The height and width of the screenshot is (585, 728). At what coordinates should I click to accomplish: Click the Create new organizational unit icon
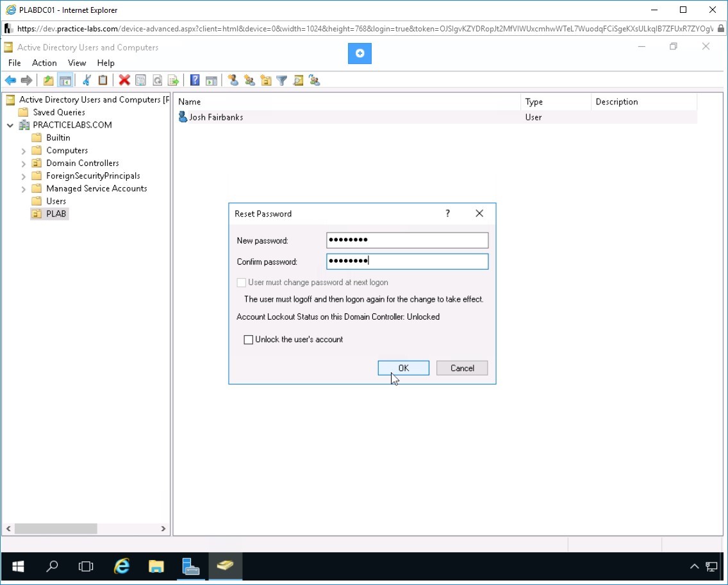point(266,80)
